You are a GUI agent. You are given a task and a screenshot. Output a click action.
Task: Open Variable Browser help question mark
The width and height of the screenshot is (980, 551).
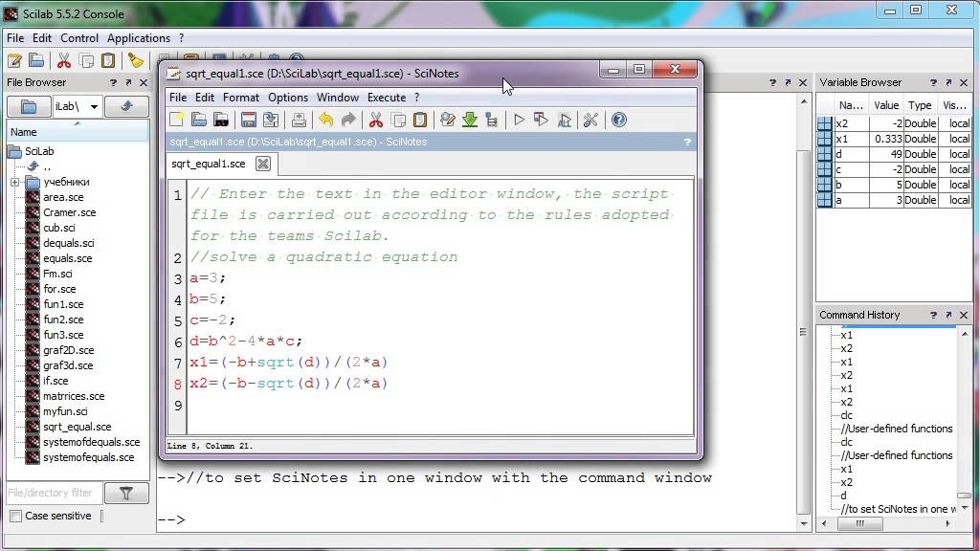tap(933, 82)
